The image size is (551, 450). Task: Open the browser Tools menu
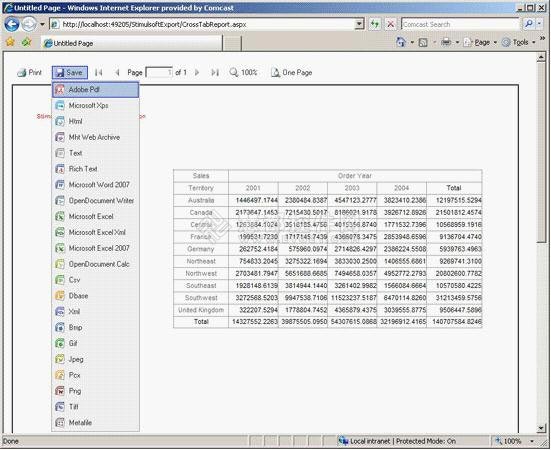(519, 43)
